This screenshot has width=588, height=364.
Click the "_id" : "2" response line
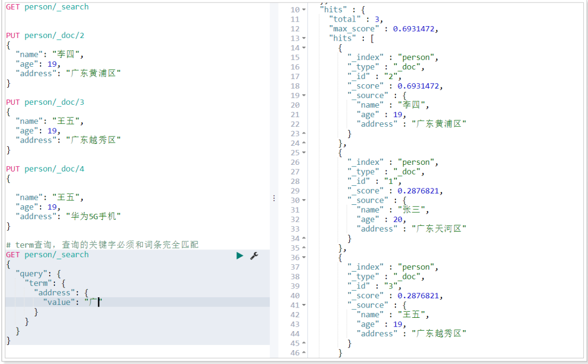click(374, 76)
